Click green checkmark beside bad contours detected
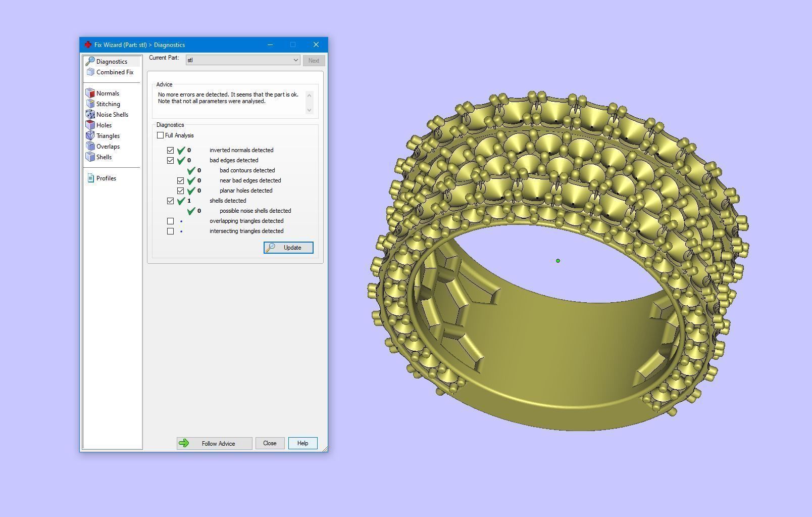Viewport: 812px width, 517px height. 191,170
